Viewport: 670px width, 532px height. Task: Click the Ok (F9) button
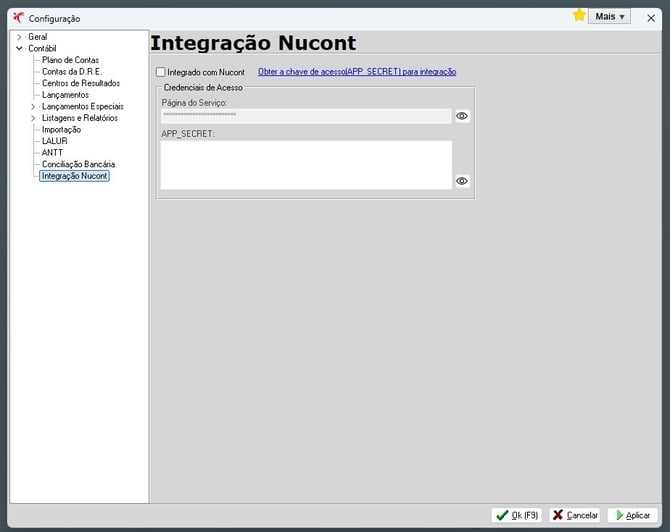click(x=517, y=515)
